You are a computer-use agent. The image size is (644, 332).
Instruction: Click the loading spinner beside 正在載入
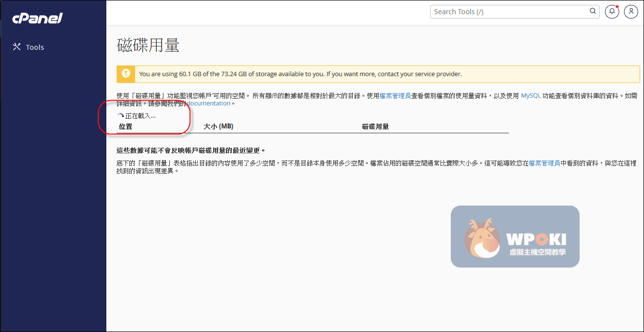[121, 116]
